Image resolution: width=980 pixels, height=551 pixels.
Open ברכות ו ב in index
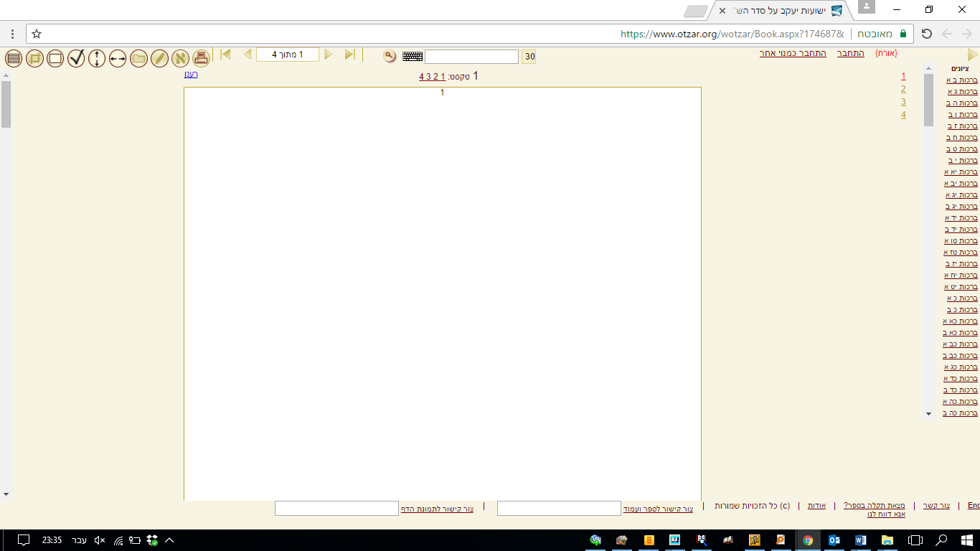(963, 115)
